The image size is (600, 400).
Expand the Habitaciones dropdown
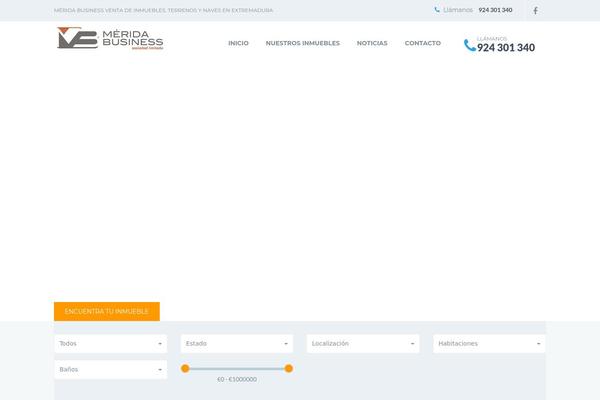pos(489,344)
